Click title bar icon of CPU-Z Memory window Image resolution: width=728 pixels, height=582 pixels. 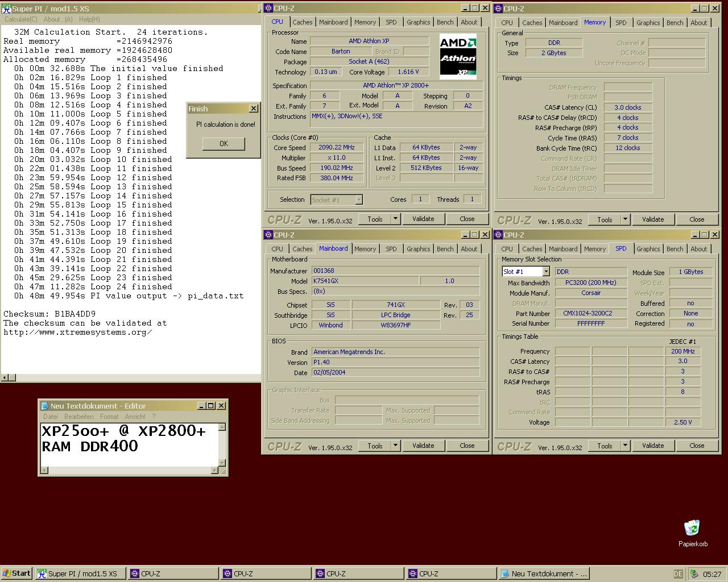pyautogui.click(x=498, y=9)
